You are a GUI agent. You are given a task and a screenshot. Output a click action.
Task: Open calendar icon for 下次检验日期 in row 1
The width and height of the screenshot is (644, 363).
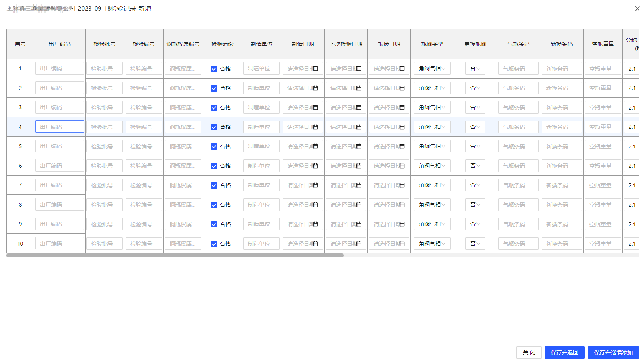click(x=359, y=68)
